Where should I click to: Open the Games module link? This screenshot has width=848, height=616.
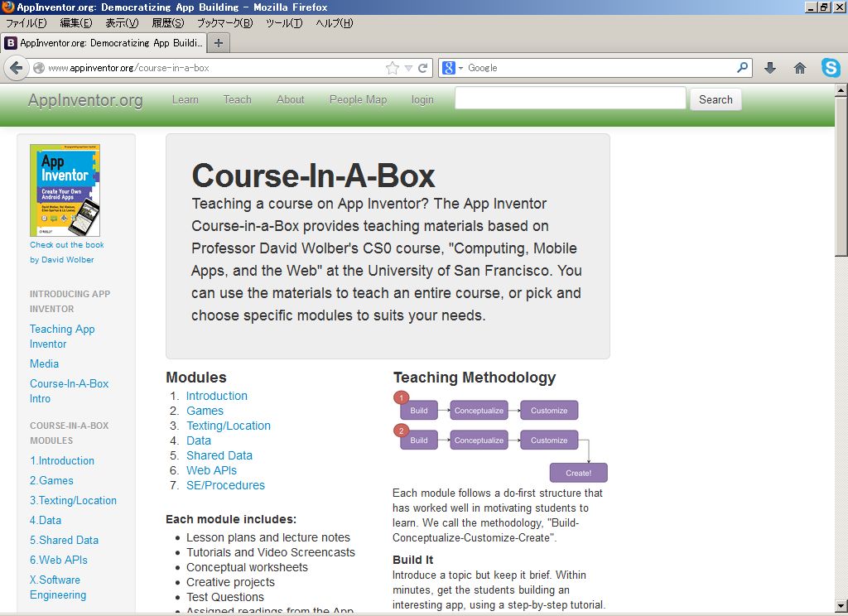click(205, 411)
